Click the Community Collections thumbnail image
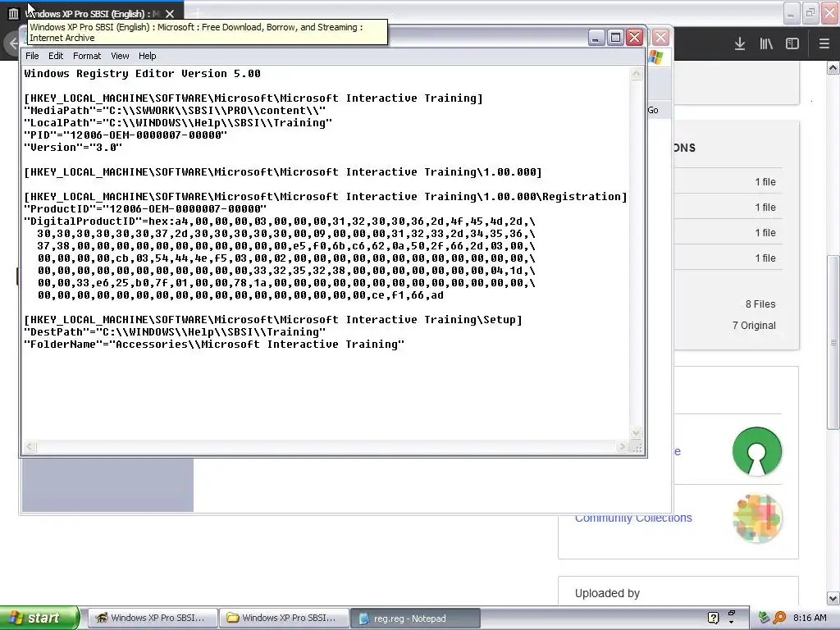This screenshot has height=630, width=840. tap(757, 518)
